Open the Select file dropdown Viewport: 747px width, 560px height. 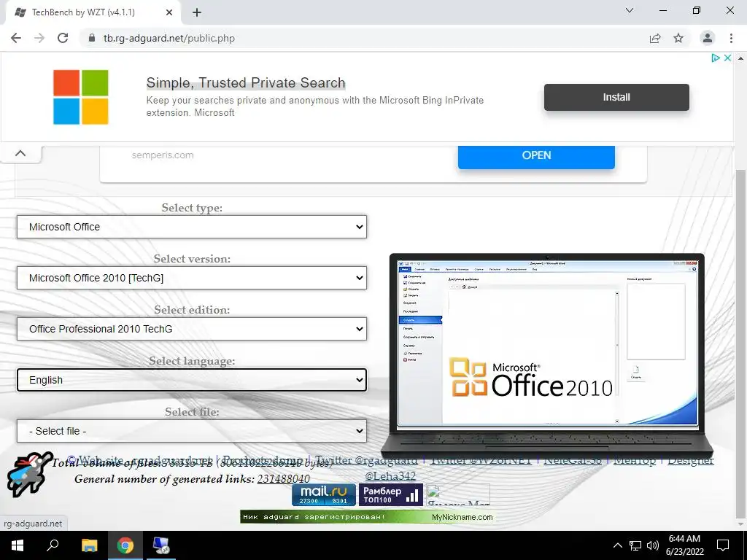[192, 431]
